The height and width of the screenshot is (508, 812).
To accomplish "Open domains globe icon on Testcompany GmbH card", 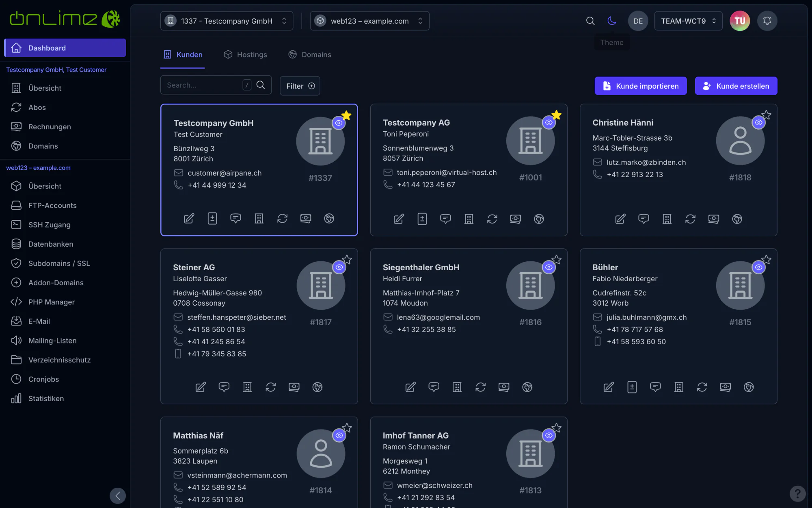I will [x=329, y=219].
